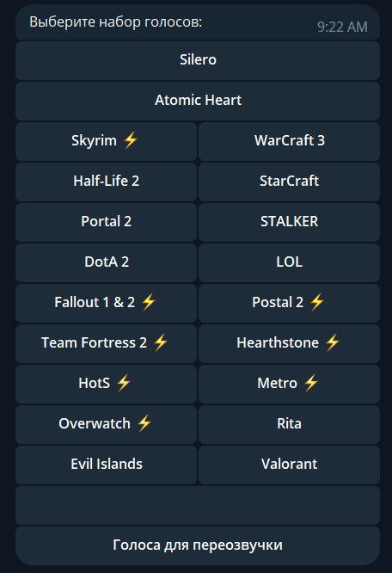Open Team Fortress 2 voice set

coord(107,343)
